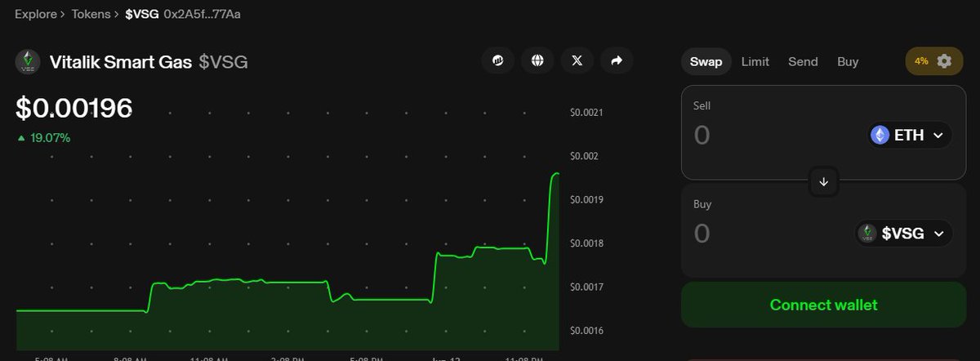980x361 pixels.
Task: Click the $0.0021 axis label
Action: pyautogui.click(x=586, y=113)
